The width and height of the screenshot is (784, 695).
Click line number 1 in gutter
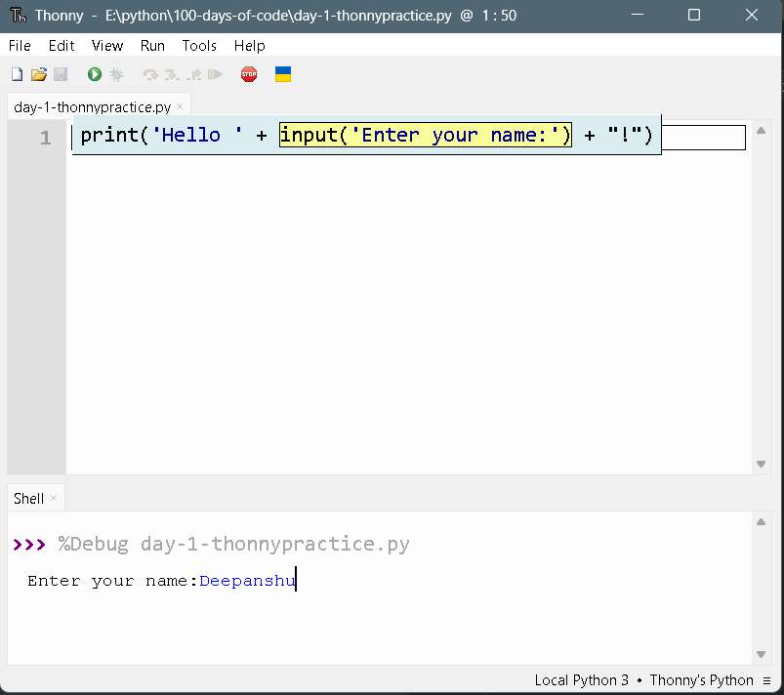tap(46, 137)
